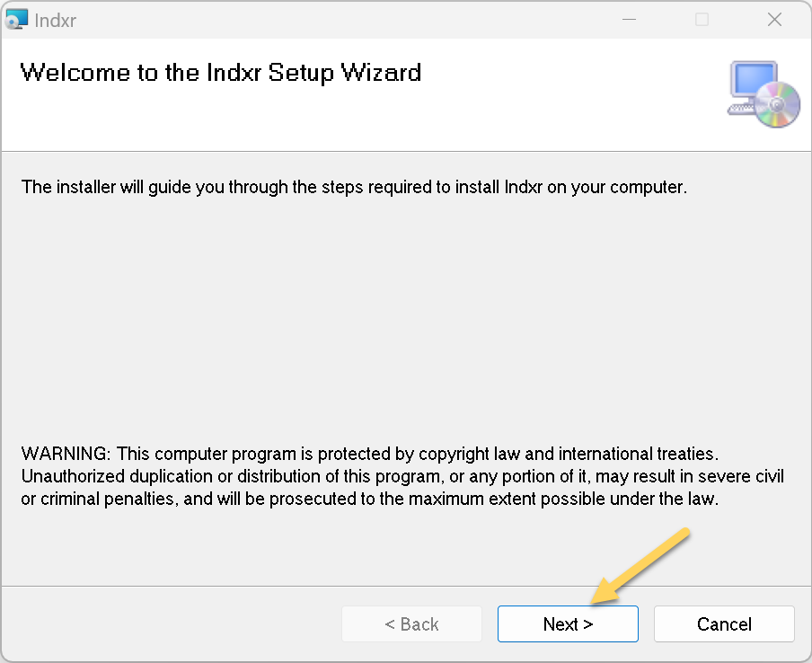812x663 pixels.
Task: Click the disabled maximize window button
Action: pyautogui.click(x=702, y=20)
